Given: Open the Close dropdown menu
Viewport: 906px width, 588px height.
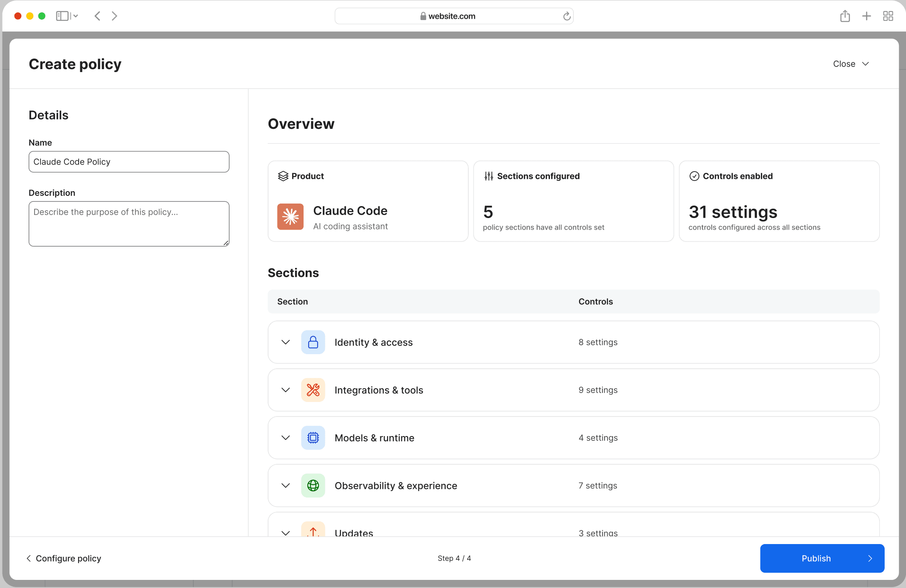Looking at the screenshot, I should (851, 64).
